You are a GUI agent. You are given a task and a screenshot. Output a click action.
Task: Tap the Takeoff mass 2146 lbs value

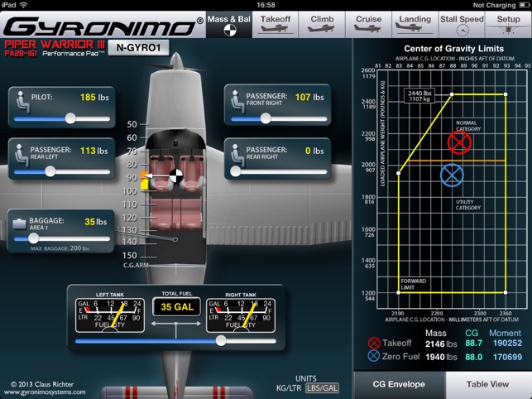click(x=441, y=344)
